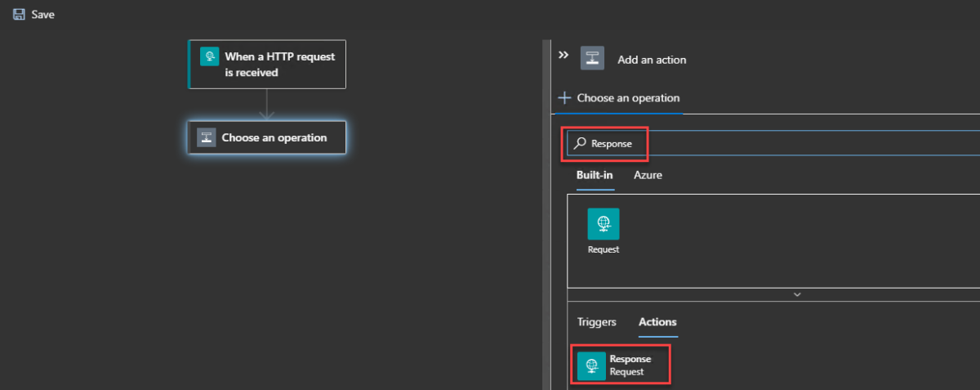Focus the search box containing 'Response'
This screenshot has width=980, height=390.
(773, 143)
